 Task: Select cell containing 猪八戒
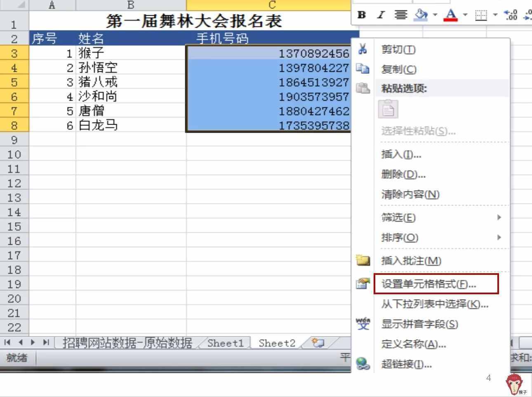point(131,82)
